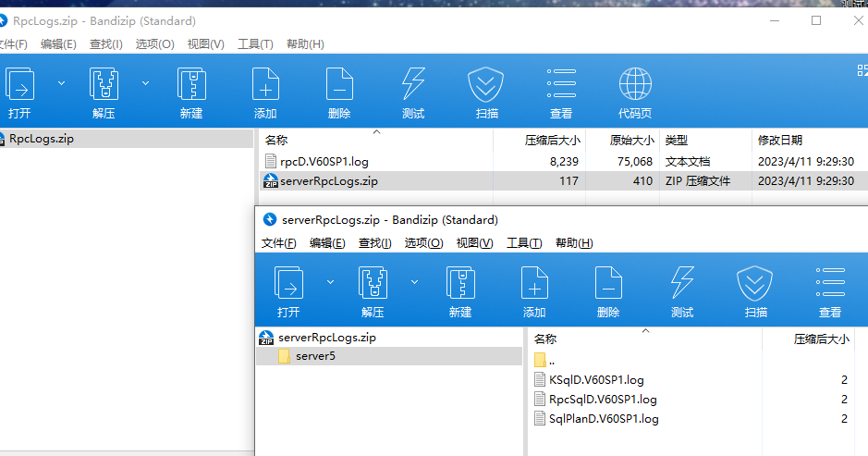Open 编辑(E) menu in serverRpcLogs.zip window

click(x=327, y=243)
